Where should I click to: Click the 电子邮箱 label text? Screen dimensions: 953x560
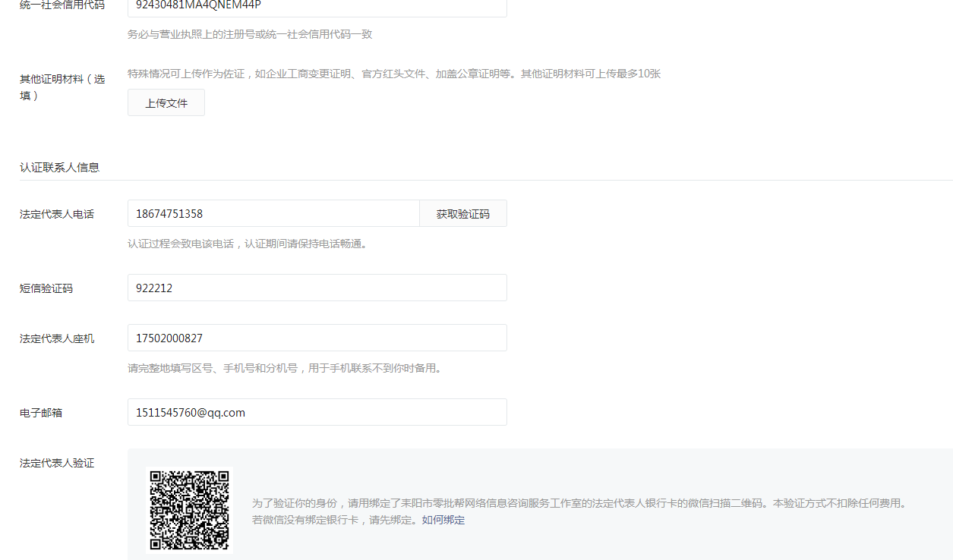pyautogui.click(x=41, y=413)
